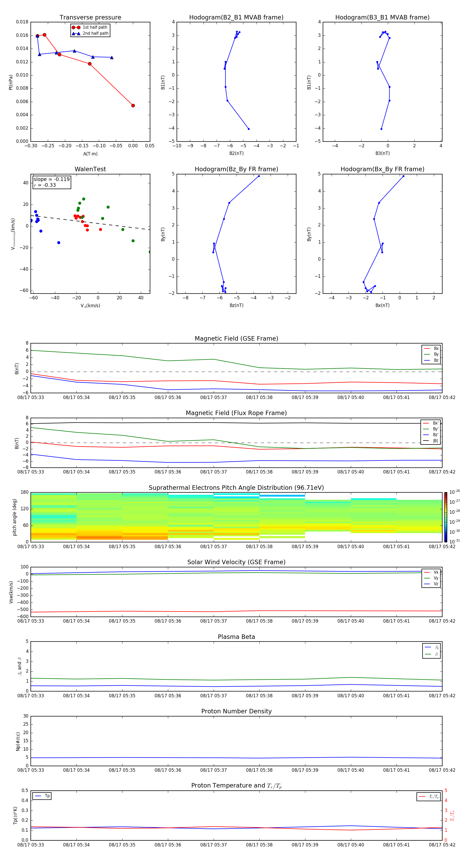Click the "08/17 05:33" tick under the GSE Magnetic Field plot
Viewport: 473px width, 868px height.
click(31, 397)
